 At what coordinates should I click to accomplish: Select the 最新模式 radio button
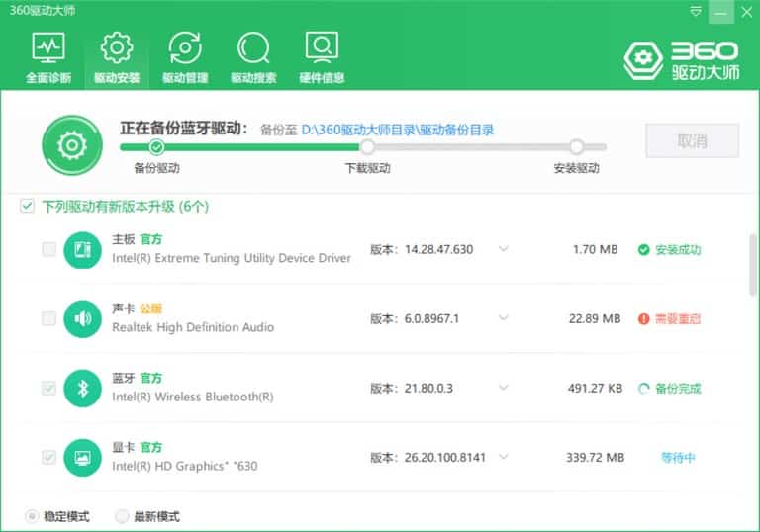tap(122, 516)
